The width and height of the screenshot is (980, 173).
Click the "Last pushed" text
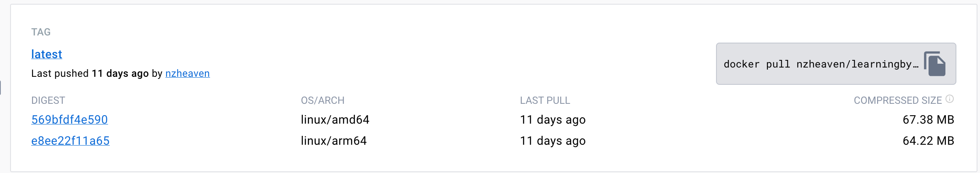(60, 73)
